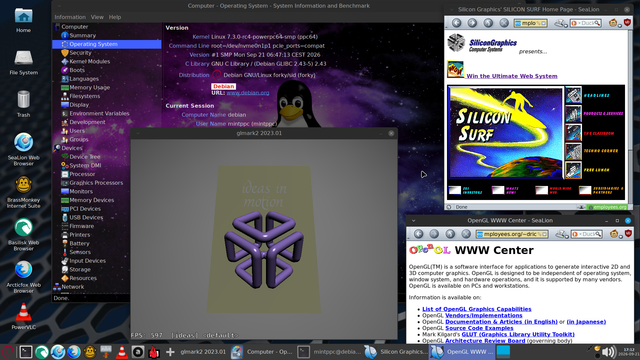Go back in Silicon Surf browser window

click(456, 23)
